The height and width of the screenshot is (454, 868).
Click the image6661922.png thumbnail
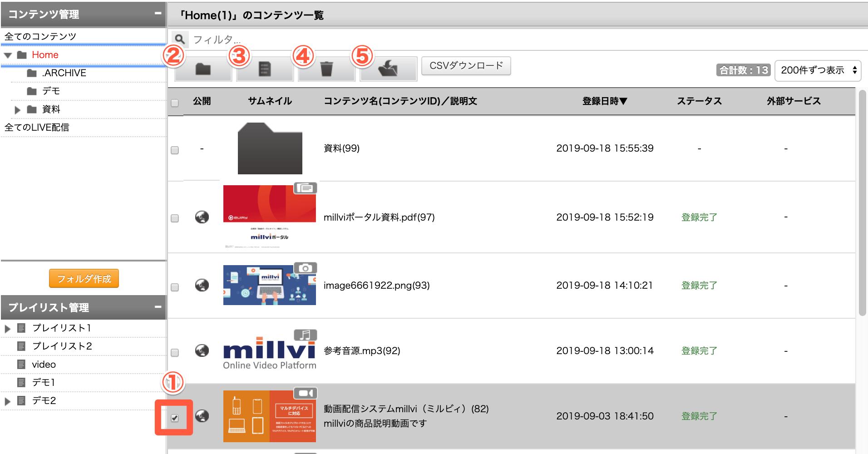pyautogui.click(x=270, y=285)
